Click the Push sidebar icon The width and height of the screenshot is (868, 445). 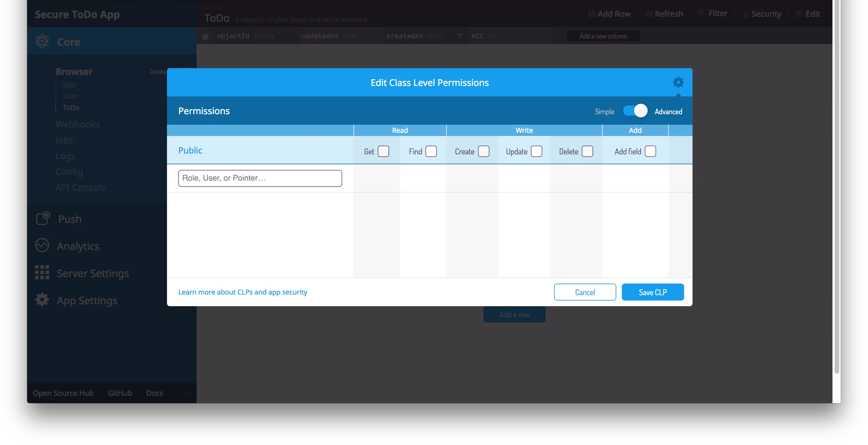[x=43, y=219]
